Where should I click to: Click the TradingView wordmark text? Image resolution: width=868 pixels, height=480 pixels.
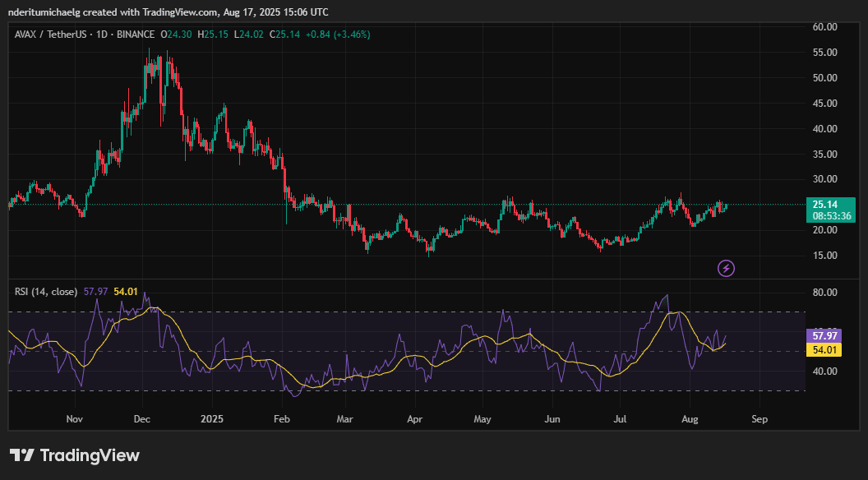click(90, 455)
